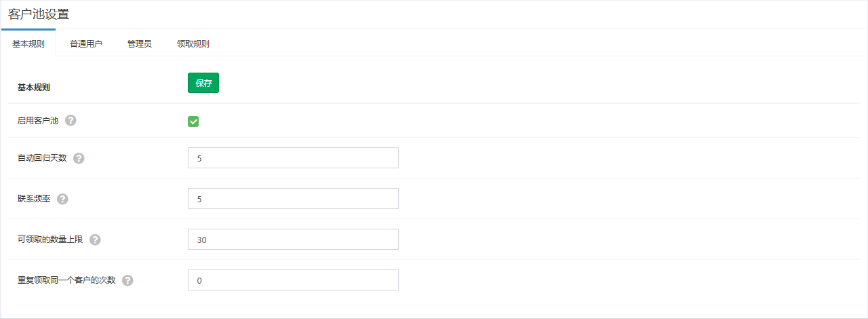Click the 客户池设置 page title

[x=39, y=14]
